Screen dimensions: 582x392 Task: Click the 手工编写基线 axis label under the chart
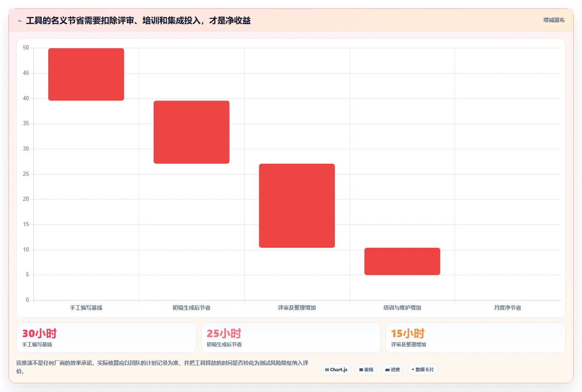(x=86, y=308)
